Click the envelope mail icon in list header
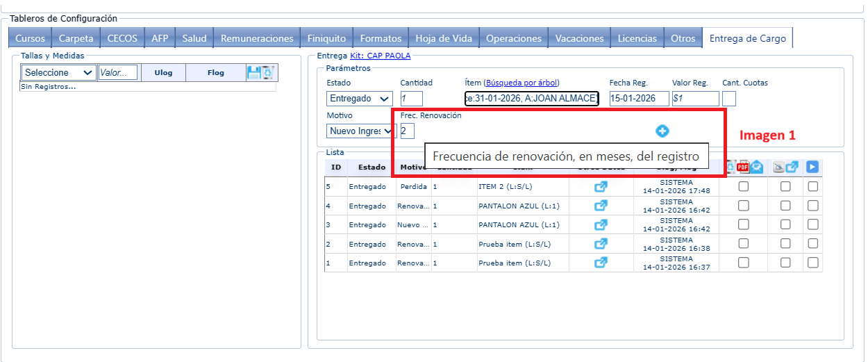Viewport: 868px width, 362px height. click(756, 167)
